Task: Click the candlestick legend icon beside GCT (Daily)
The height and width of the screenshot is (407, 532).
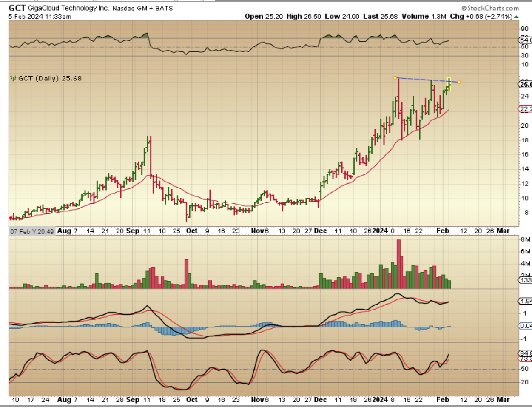Action: [13, 78]
